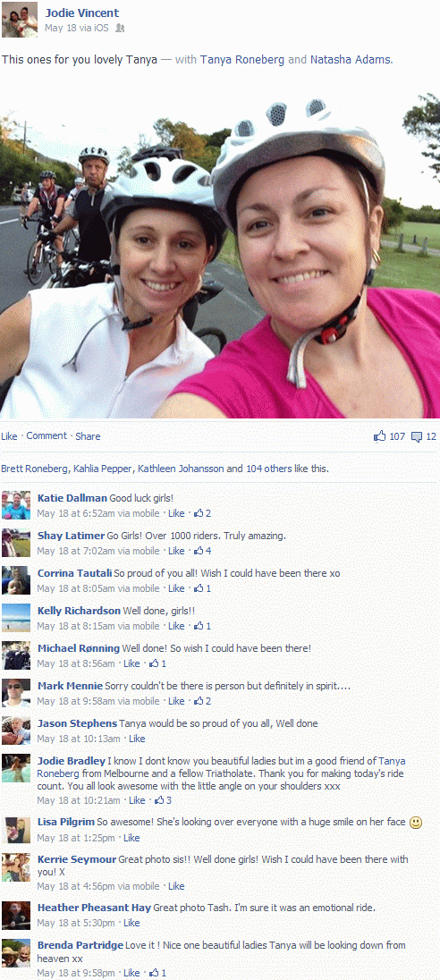Click thumbs-up count on Mark Mennie's comment

tap(202, 701)
